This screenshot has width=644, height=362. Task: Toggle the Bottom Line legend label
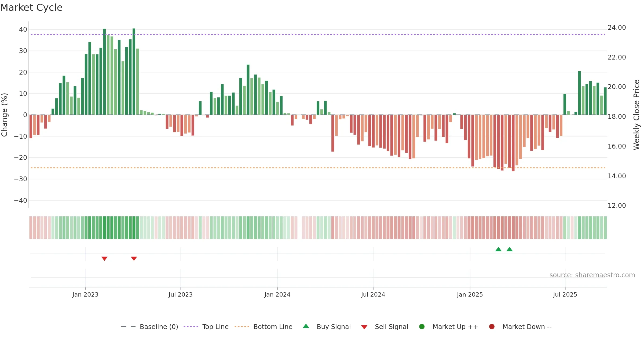pyautogui.click(x=273, y=327)
